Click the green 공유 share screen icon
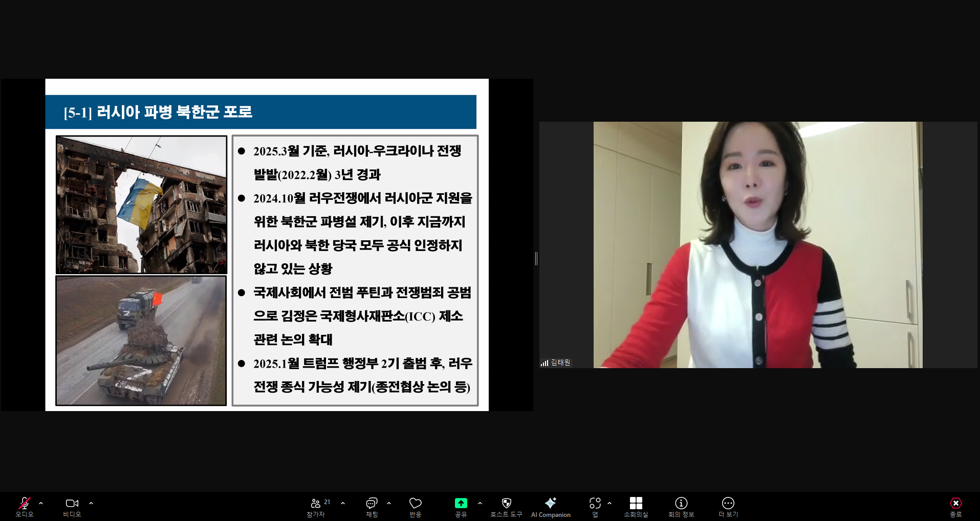The height and width of the screenshot is (521, 980). point(461,503)
